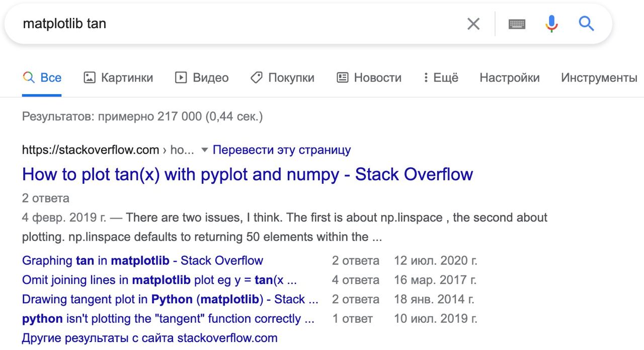The height and width of the screenshot is (350, 644).
Task: Open 'Graphing tan in matplotlib' link
Action: pyautogui.click(x=142, y=261)
